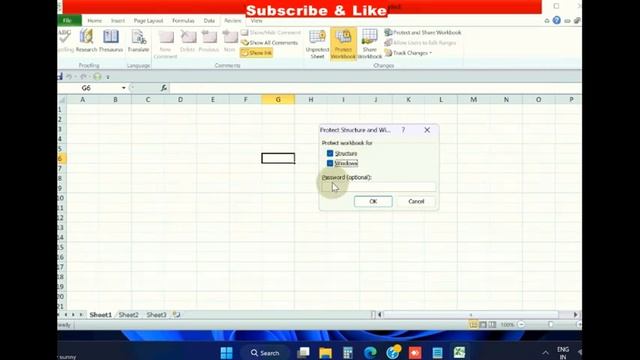The height and width of the screenshot is (360, 640).
Task: Switch to the Sheet3 tab
Action: (156, 315)
